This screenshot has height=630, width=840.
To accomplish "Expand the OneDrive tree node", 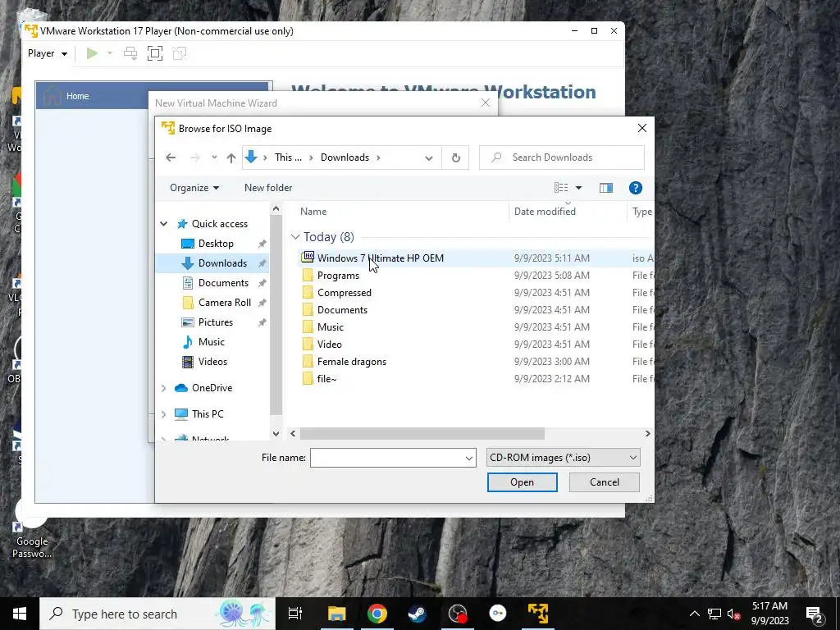I will pyautogui.click(x=164, y=388).
